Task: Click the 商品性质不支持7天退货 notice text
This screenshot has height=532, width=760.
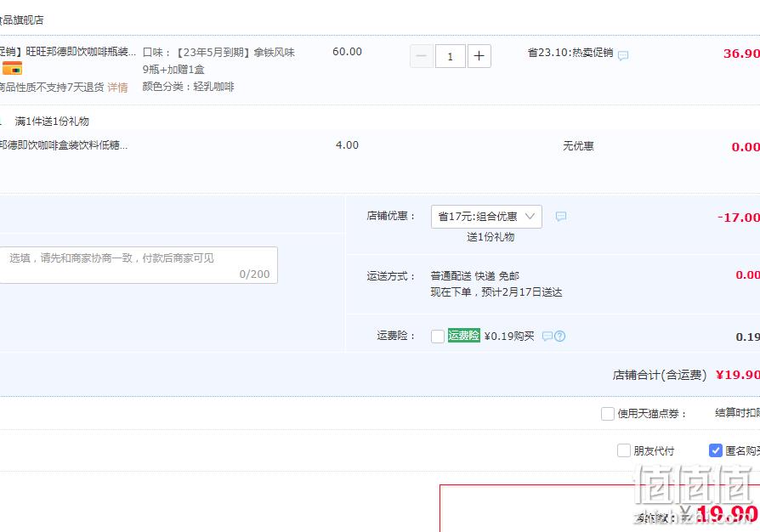Action: coord(52,88)
